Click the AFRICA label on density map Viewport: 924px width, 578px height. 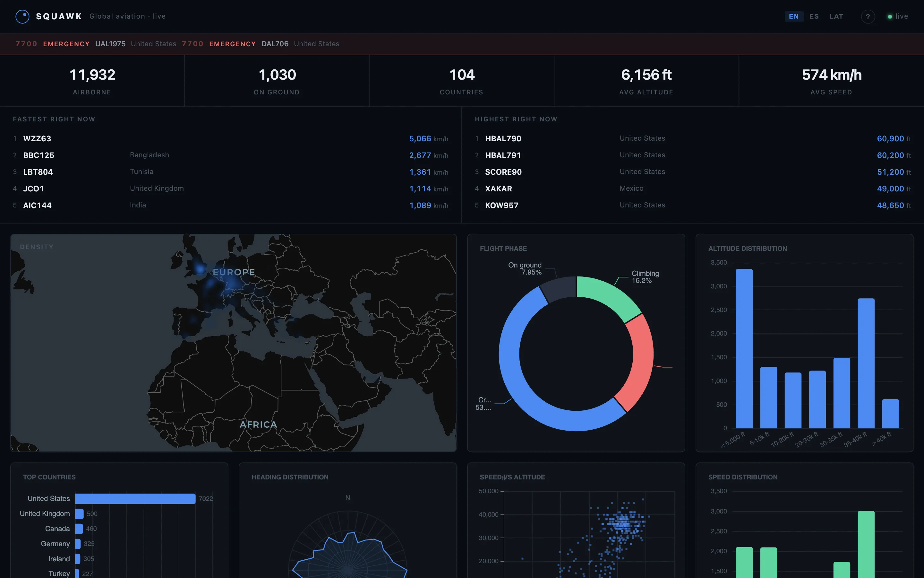click(x=258, y=424)
